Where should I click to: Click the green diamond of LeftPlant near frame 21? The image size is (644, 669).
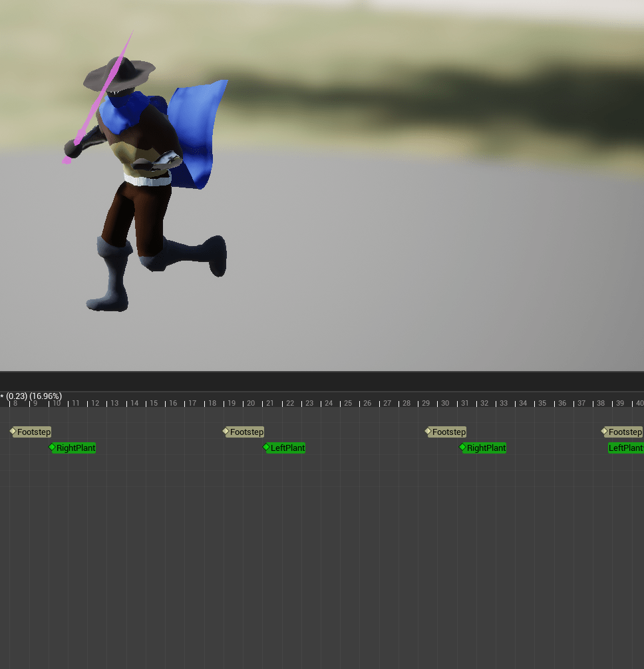pyautogui.click(x=267, y=447)
